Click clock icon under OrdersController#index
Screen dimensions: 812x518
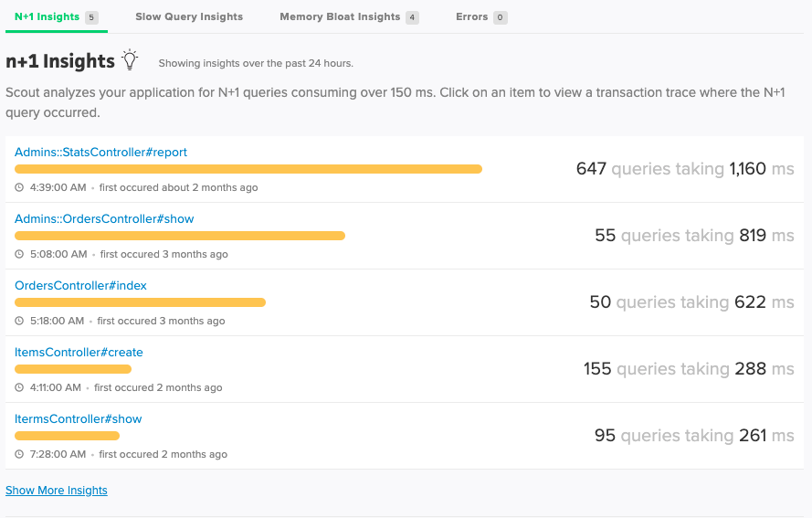click(x=19, y=322)
